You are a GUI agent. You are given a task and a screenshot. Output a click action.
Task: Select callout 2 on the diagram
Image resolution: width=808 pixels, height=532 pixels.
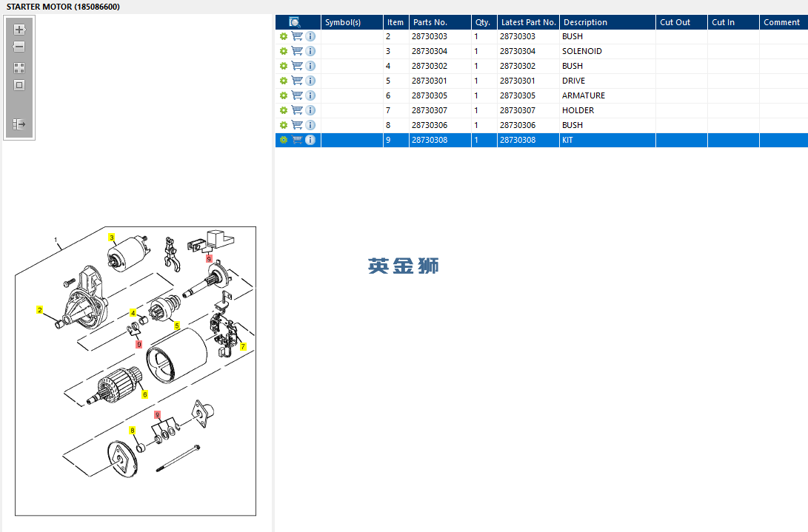(x=40, y=310)
